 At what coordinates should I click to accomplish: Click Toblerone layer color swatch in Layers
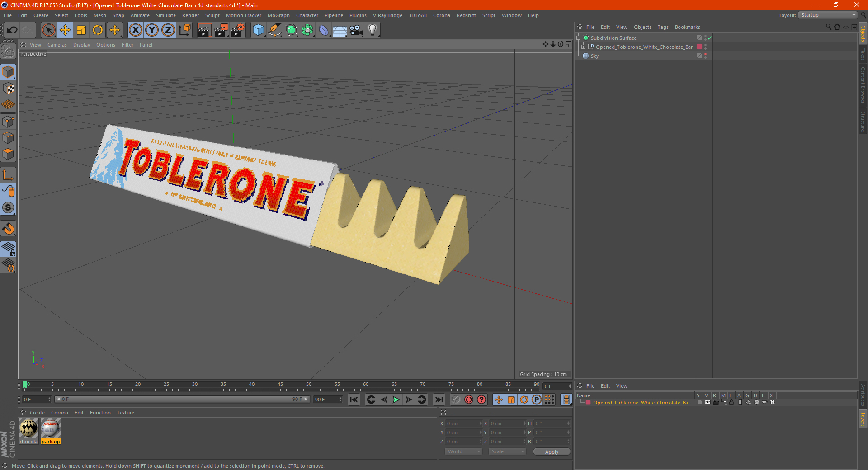(x=588, y=403)
